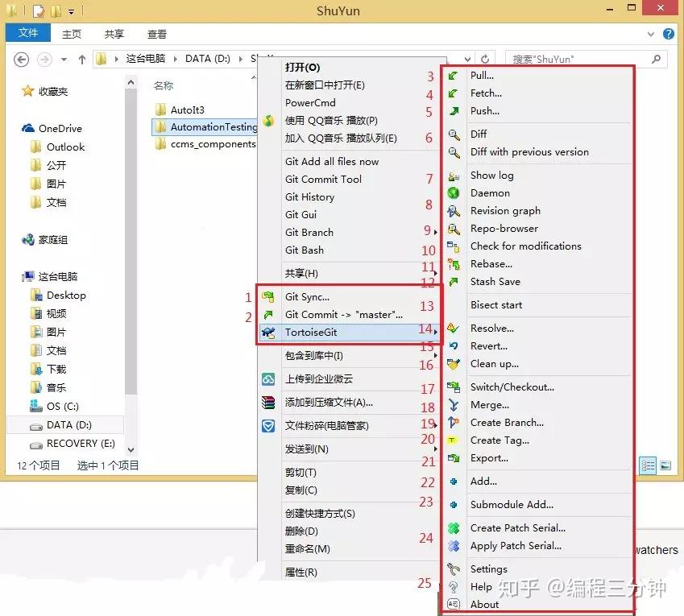Switch to large thumbnails view

665,466
